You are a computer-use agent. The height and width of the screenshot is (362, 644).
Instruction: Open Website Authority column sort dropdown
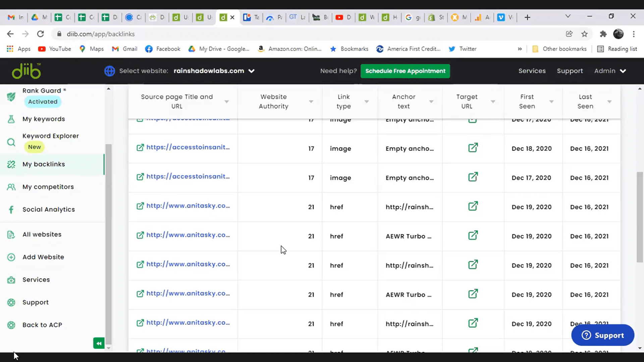[311, 102]
